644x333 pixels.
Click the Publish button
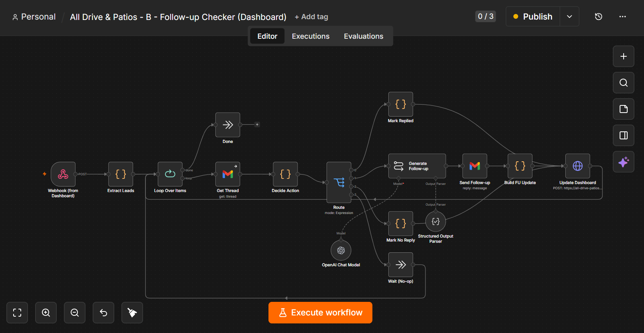tap(533, 17)
